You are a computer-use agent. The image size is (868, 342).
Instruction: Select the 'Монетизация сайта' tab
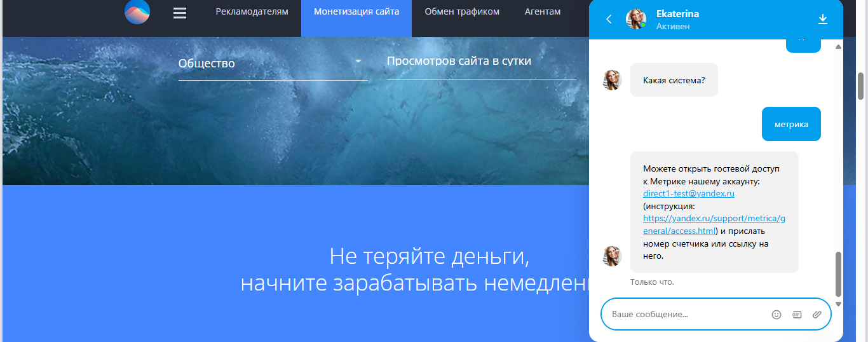click(x=356, y=11)
